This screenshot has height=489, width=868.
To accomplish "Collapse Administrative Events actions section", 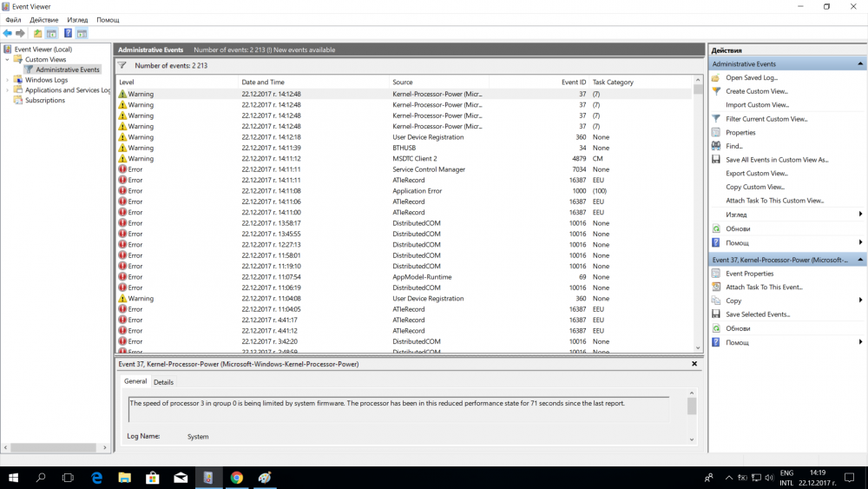I will [859, 63].
